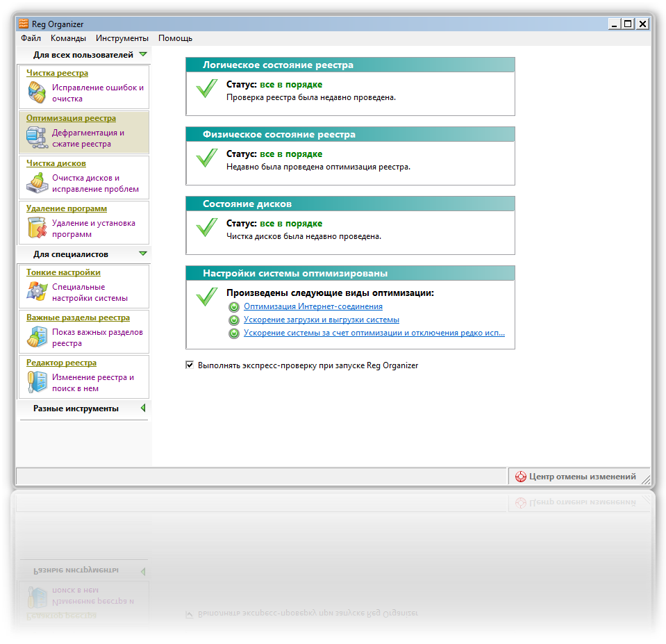Click Очистка дисков и исправление проблем text
Image resolution: width=666 pixels, height=644 pixels.
click(x=96, y=183)
